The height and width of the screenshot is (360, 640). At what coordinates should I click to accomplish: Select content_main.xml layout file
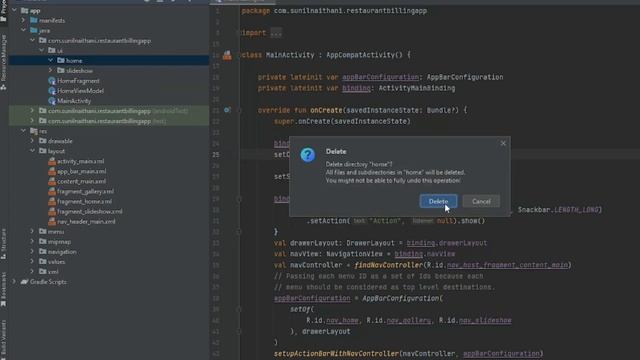coord(81,181)
